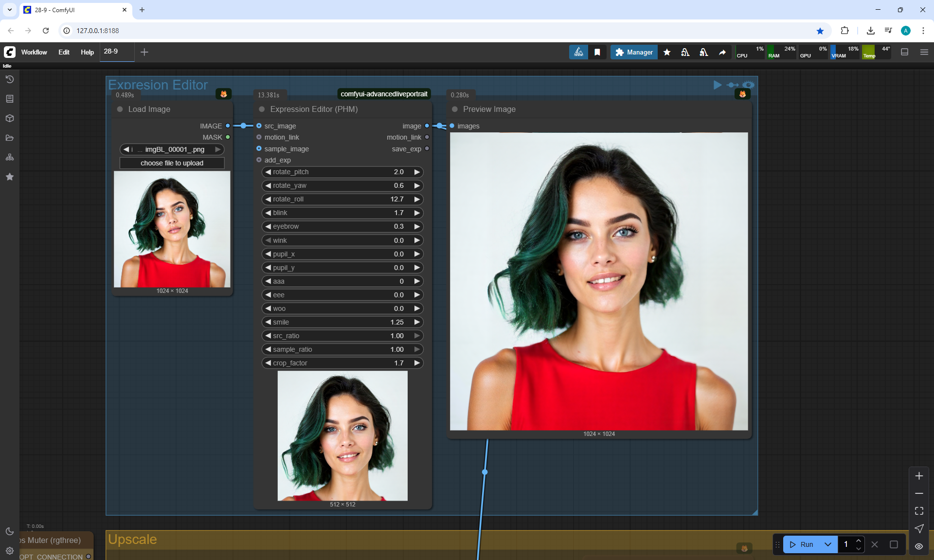
Task: Click the share arrow toolbar icon
Action: pos(722,52)
